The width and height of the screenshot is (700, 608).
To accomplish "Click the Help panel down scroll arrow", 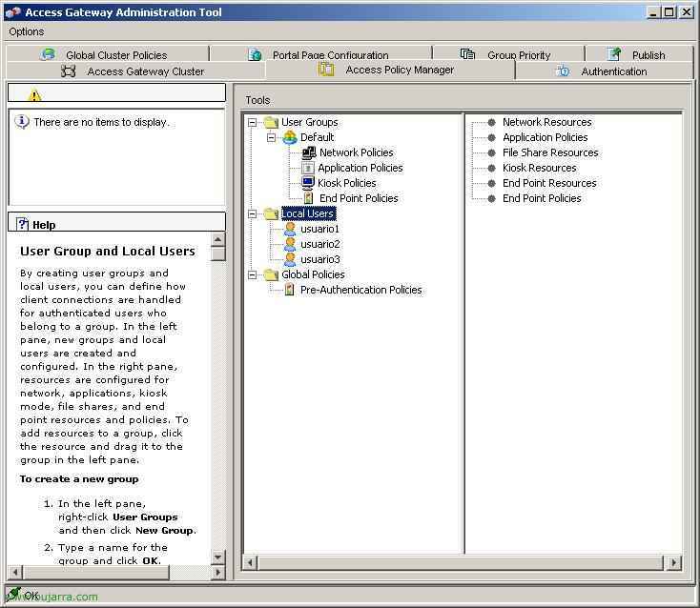I will 217,557.
